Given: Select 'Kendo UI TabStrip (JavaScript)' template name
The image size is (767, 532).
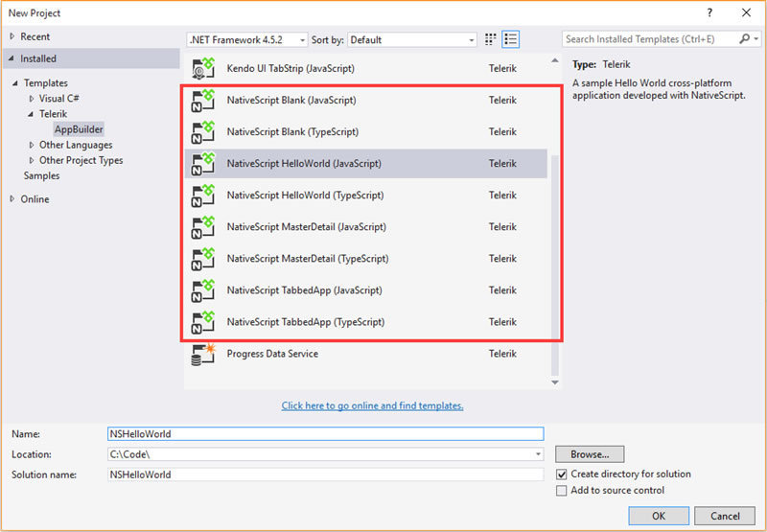Looking at the screenshot, I should pyautogui.click(x=291, y=68).
